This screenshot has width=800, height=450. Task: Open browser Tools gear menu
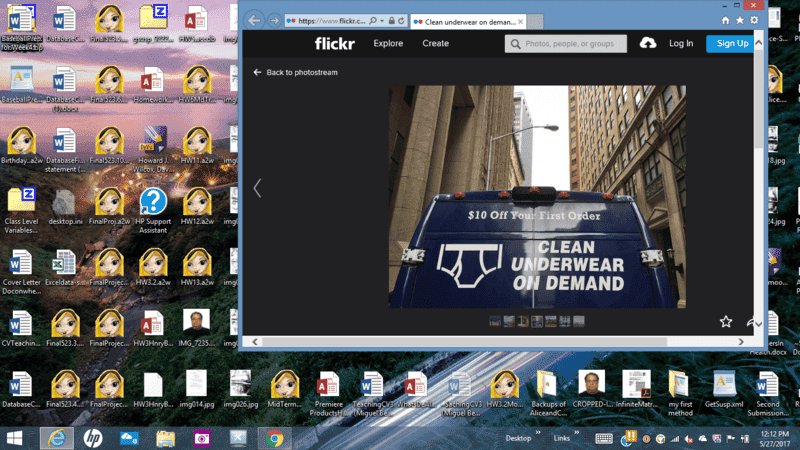tap(754, 20)
